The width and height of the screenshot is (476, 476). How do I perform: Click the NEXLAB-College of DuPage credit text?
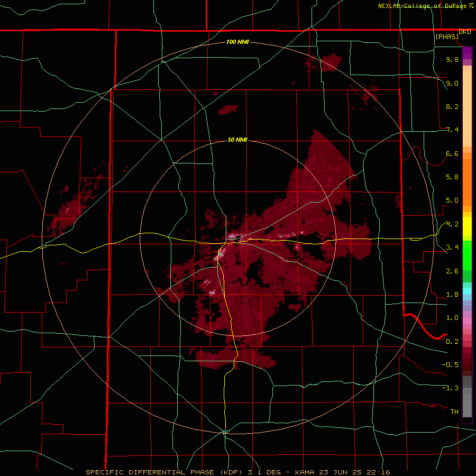[x=423, y=6]
